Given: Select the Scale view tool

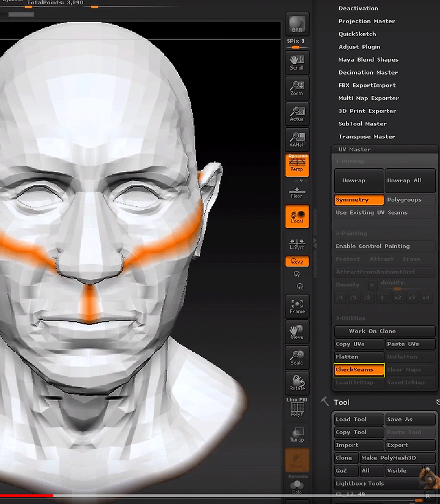Looking at the screenshot, I should click(x=297, y=358).
